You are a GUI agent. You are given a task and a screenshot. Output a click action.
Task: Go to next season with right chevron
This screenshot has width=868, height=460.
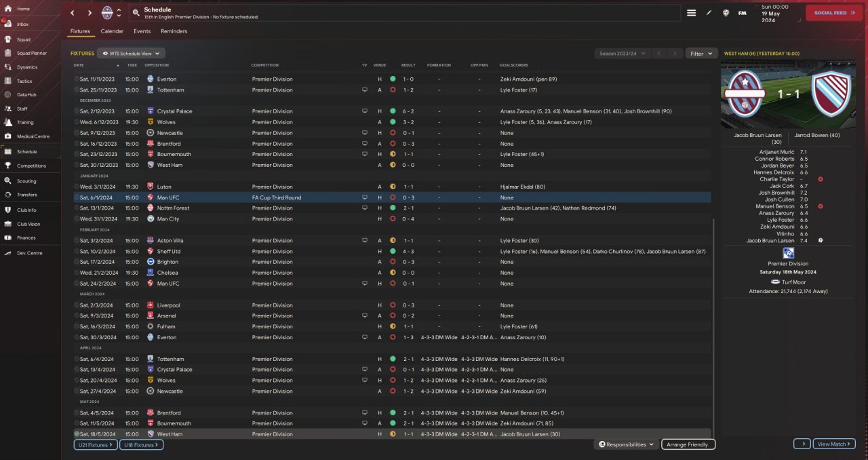coord(675,53)
